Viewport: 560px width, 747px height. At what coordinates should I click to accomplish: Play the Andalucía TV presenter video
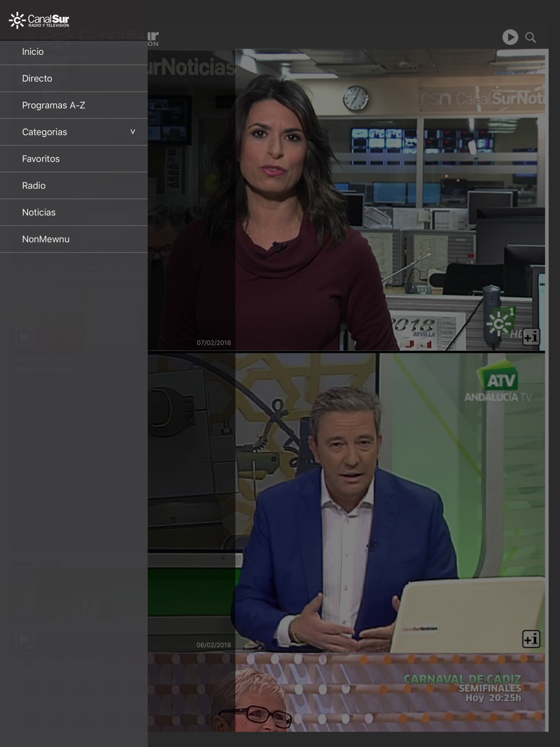coord(346,503)
